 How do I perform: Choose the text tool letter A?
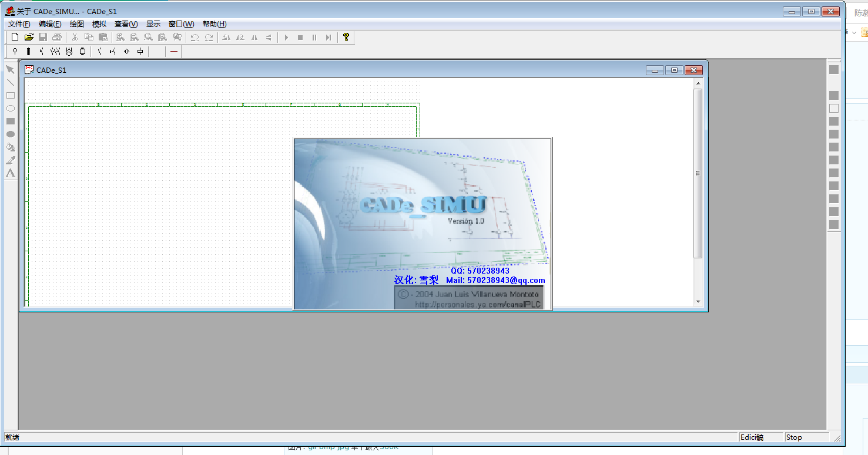tap(10, 173)
